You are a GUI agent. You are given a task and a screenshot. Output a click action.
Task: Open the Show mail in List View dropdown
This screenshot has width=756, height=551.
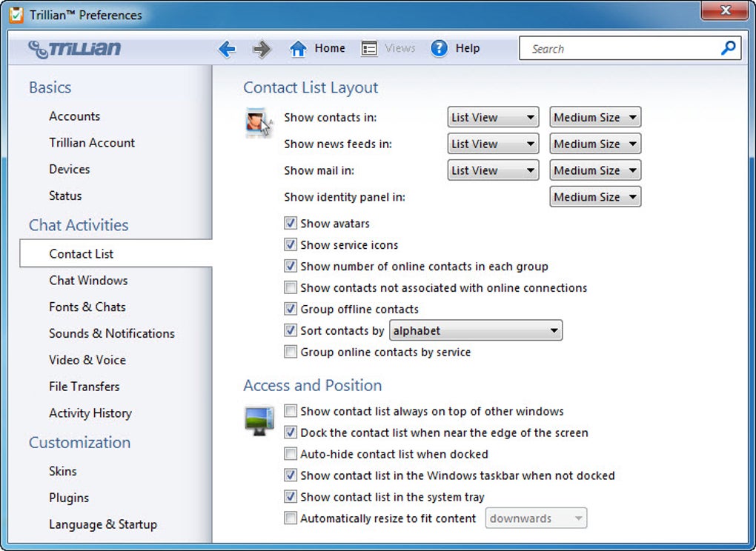point(493,170)
